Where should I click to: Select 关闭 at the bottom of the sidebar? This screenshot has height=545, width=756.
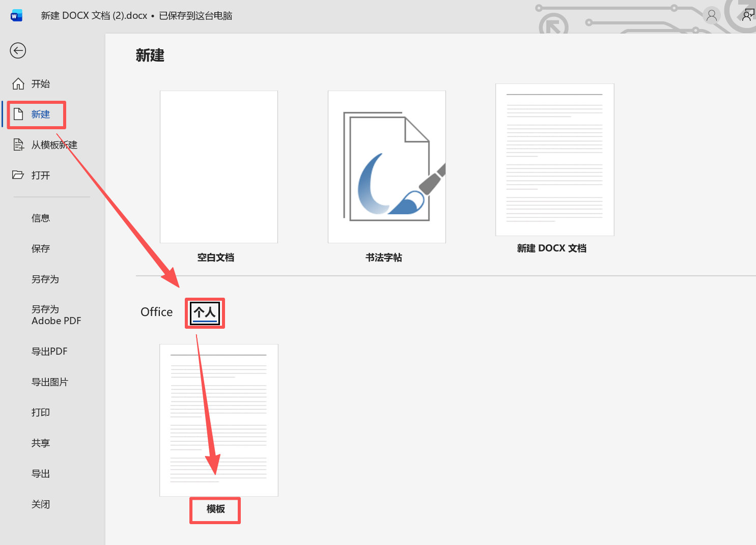pos(40,504)
